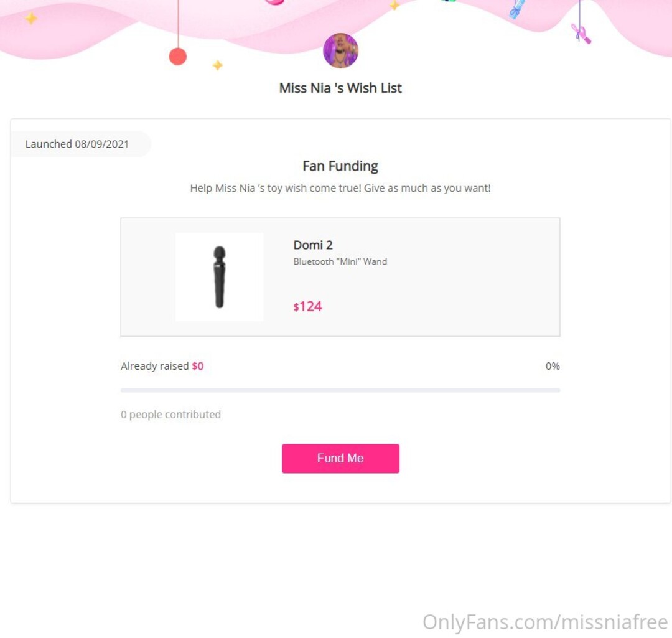Click the fundraising progress bar
The image size is (672, 638).
click(340, 390)
